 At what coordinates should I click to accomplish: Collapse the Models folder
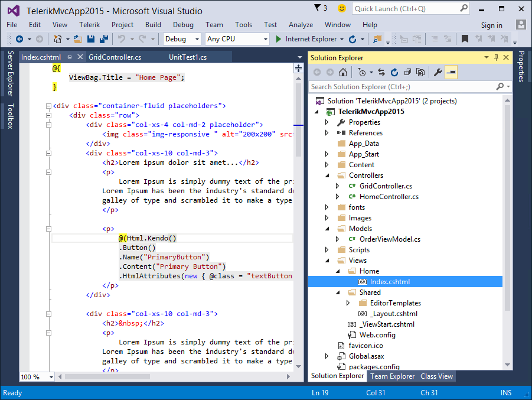[x=328, y=229]
